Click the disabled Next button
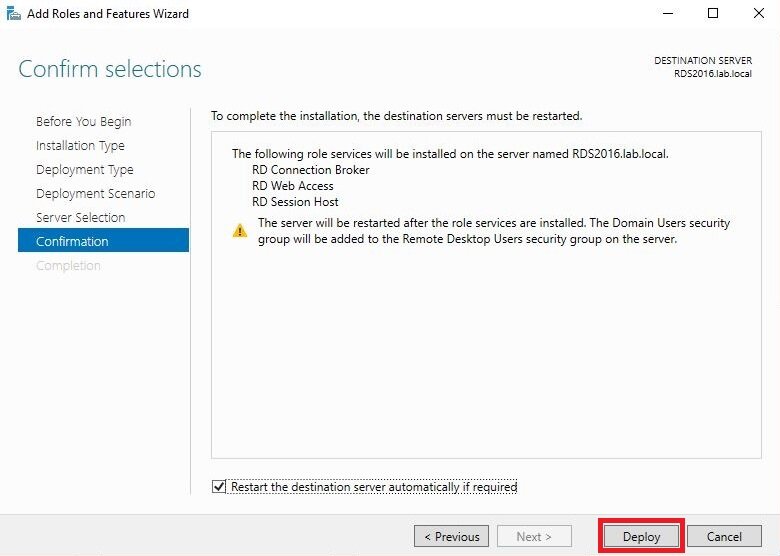Screen dimensions: 780x556 click(534, 536)
